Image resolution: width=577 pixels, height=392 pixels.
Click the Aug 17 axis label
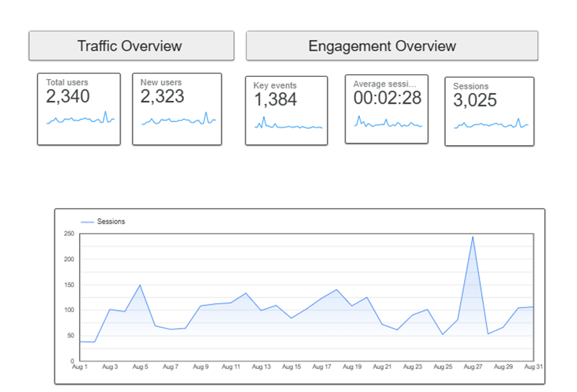[322, 367]
